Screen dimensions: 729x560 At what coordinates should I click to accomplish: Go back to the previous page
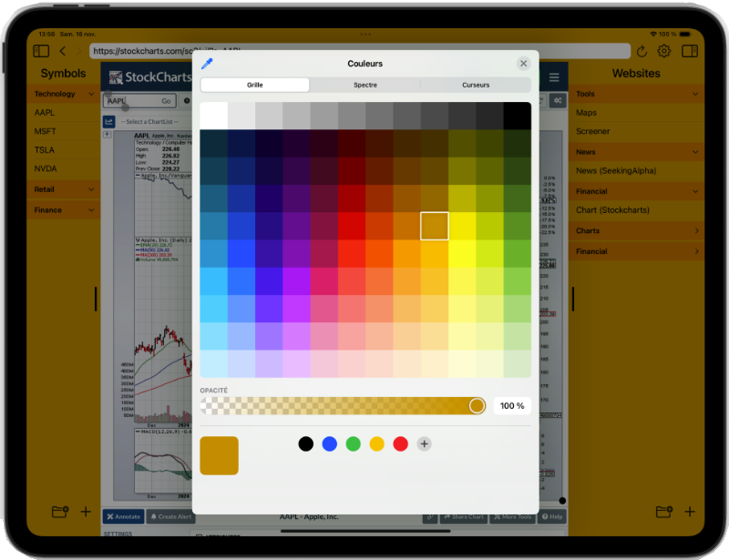[x=63, y=51]
